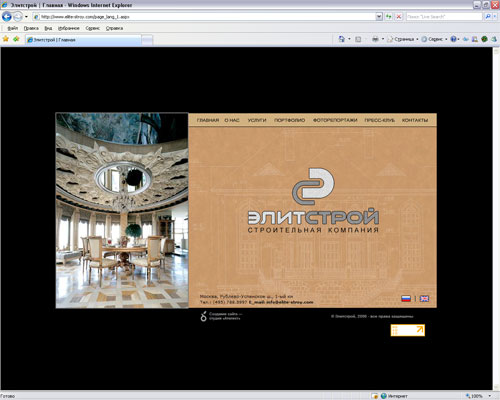Go back with the blue Back arrow

(x=7, y=16)
